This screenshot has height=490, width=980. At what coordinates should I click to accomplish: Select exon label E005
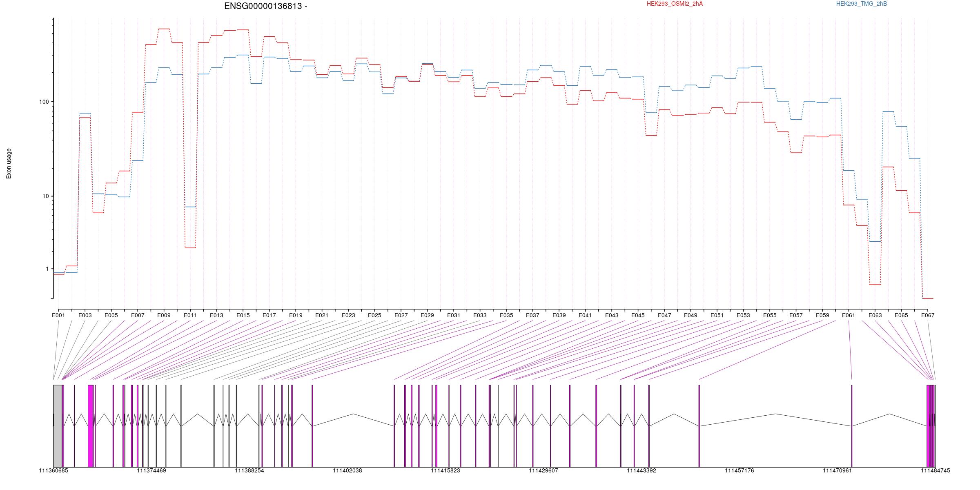[111, 315]
